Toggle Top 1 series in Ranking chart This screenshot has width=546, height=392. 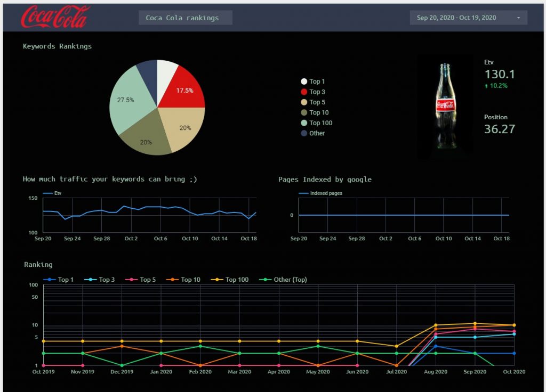[58, 280]
